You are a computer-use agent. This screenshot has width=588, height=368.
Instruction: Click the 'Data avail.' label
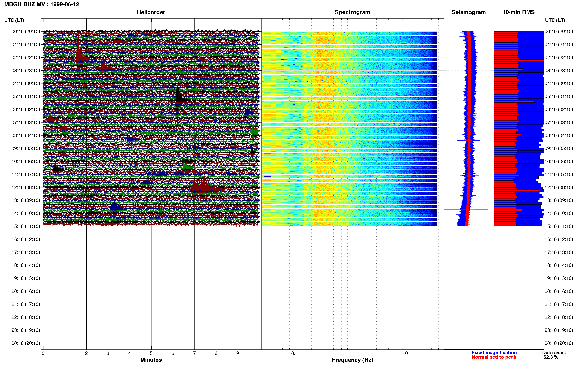tap(554, 353)
